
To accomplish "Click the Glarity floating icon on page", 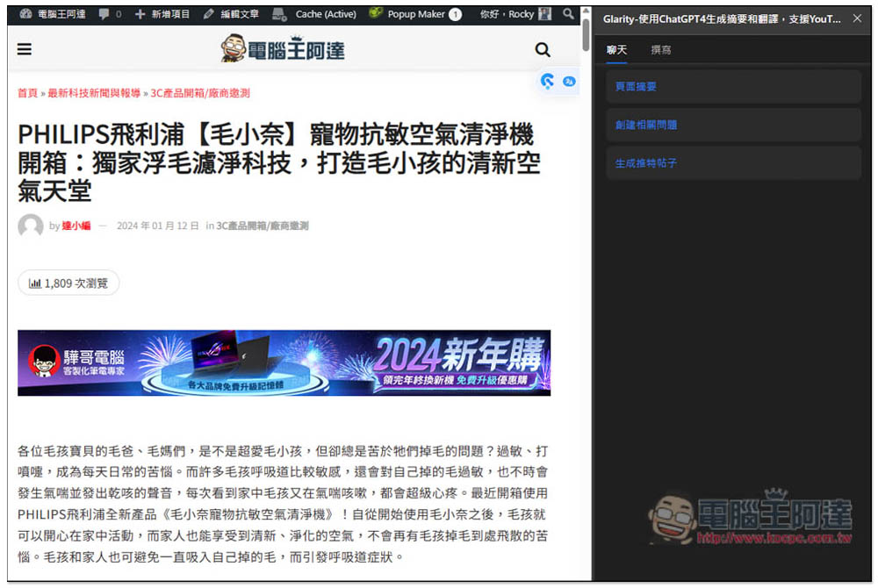I will click(x=547, y=82).
